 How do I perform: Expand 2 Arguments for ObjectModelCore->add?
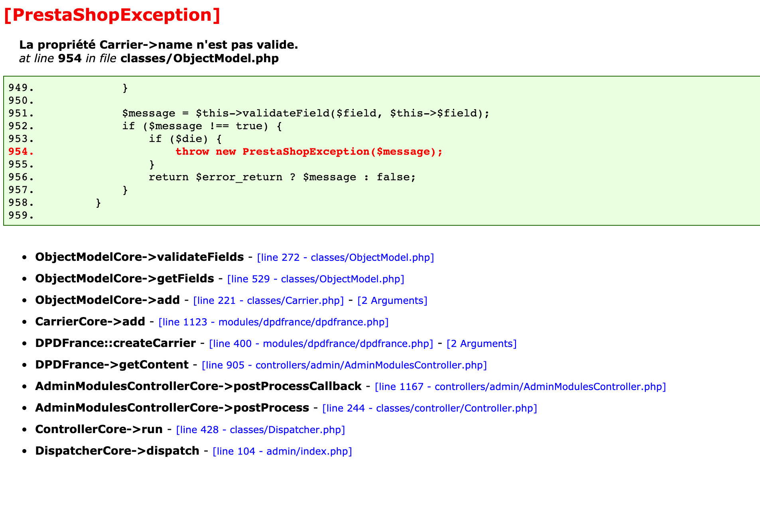pos(392,301)
